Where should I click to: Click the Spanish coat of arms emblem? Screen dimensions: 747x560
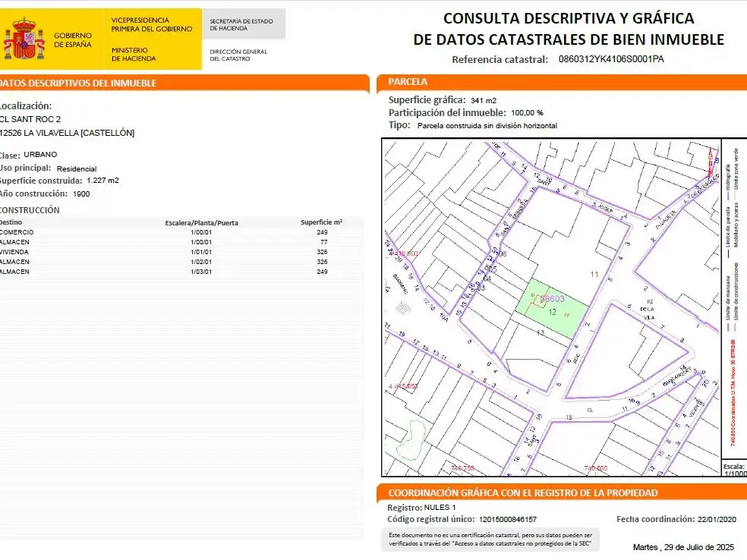coord(24,39)
